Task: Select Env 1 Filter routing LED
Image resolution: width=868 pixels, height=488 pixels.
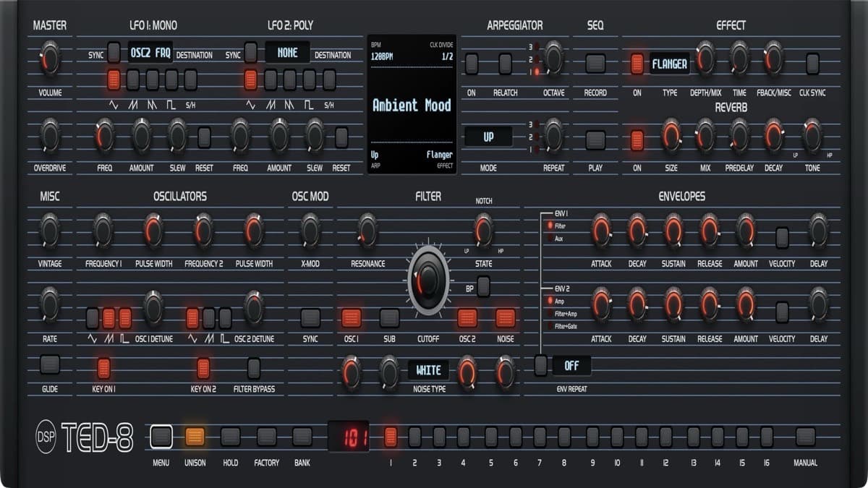Action: point(551,226)
